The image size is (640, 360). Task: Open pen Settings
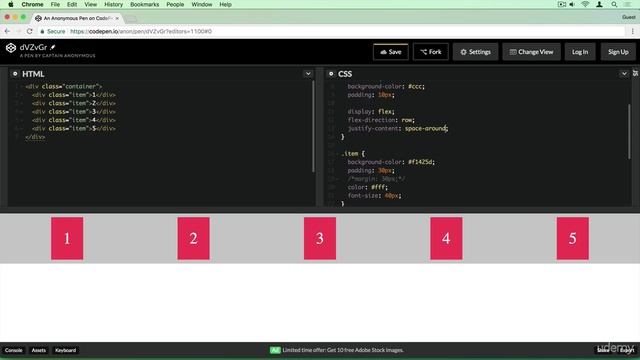coord(476,52)
